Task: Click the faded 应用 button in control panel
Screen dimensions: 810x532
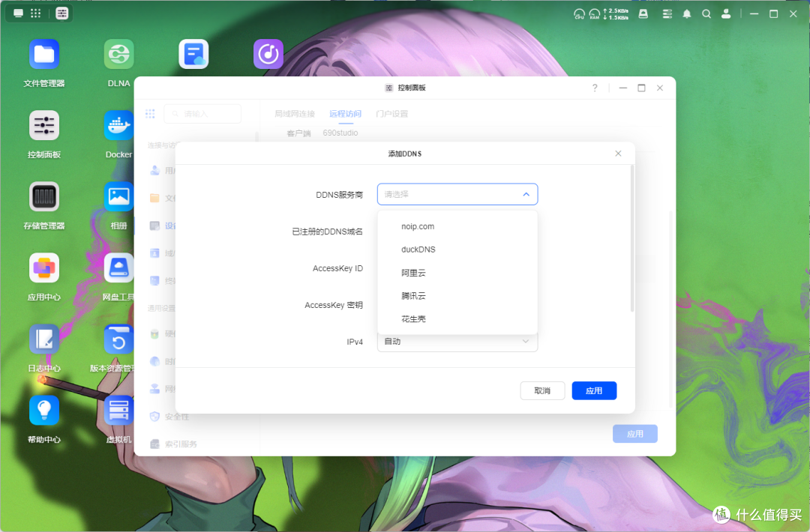Action: pos(635,434)
